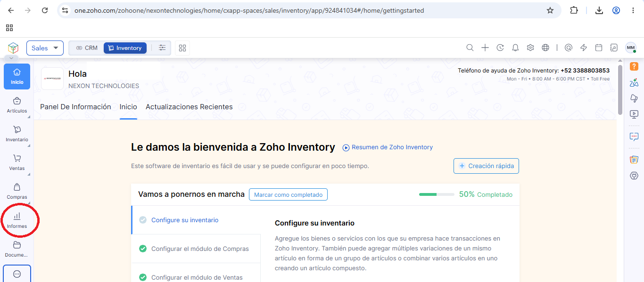Click the page vertical scrollbar
The image size is (644, 282).
(620, 89)
